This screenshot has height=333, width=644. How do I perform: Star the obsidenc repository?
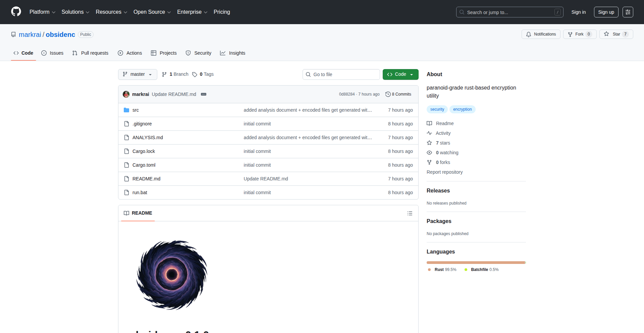pos(616,34)
